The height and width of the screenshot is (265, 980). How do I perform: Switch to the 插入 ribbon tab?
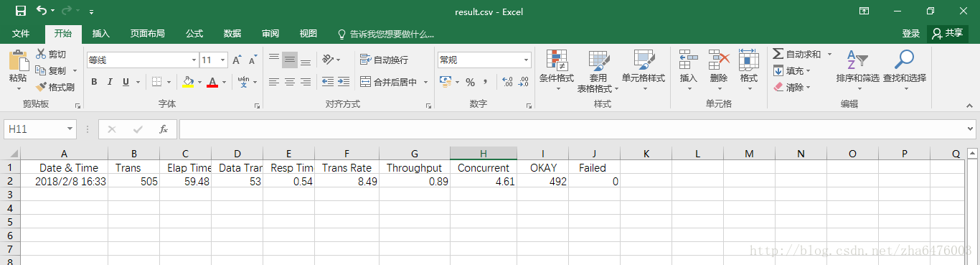(101, 34)
